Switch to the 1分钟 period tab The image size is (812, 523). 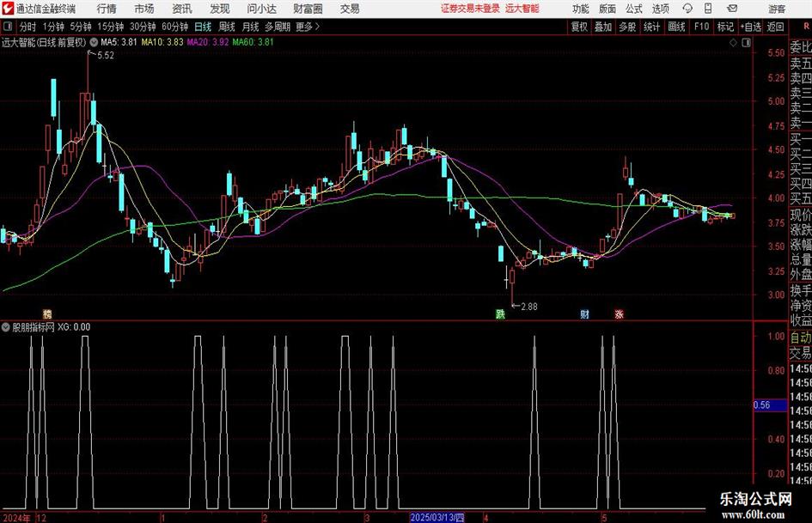53,27
